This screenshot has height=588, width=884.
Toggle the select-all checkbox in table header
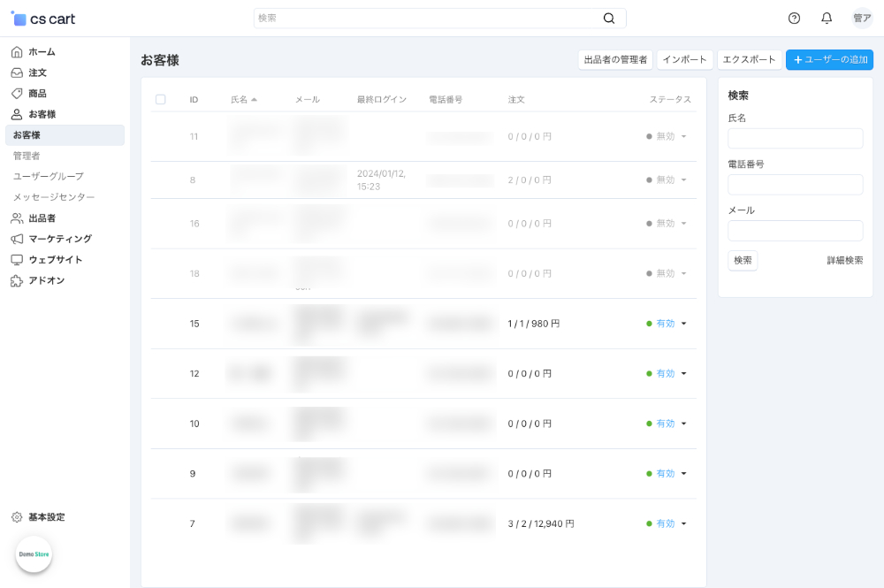(161, 100)
